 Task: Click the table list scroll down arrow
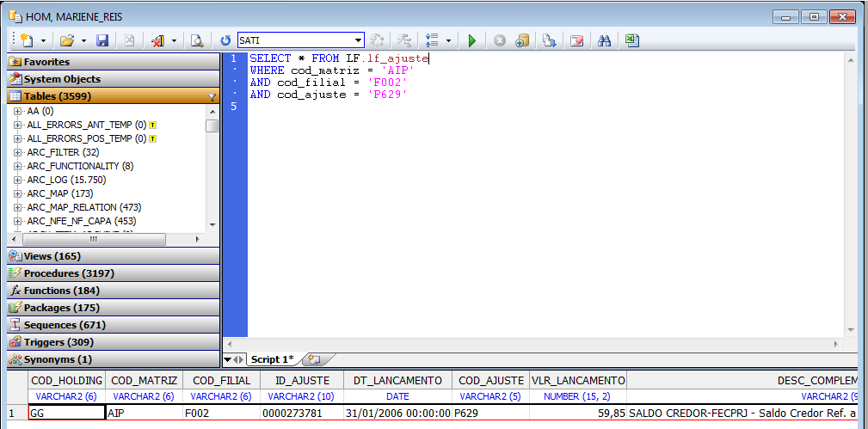212,225
